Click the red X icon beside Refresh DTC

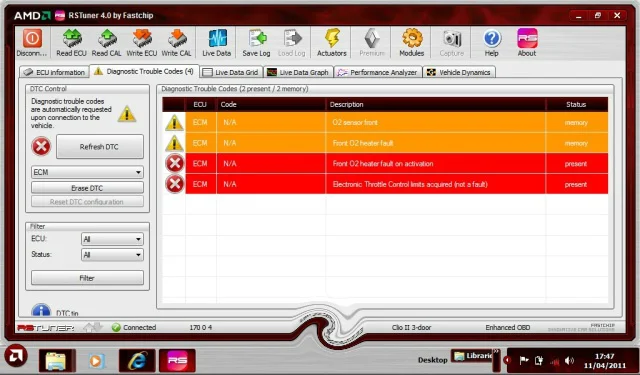pyautogui.click(x=41, y=147)
